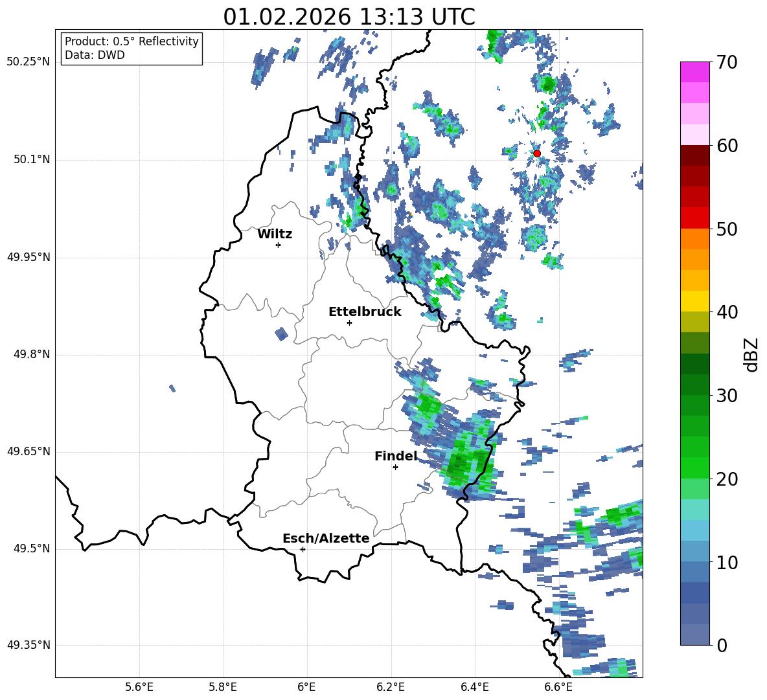The width and height of the screenshot is (767, 700).
Task: Click the yellow colorbar segment at 40
Action: click(x=694, y=301)
